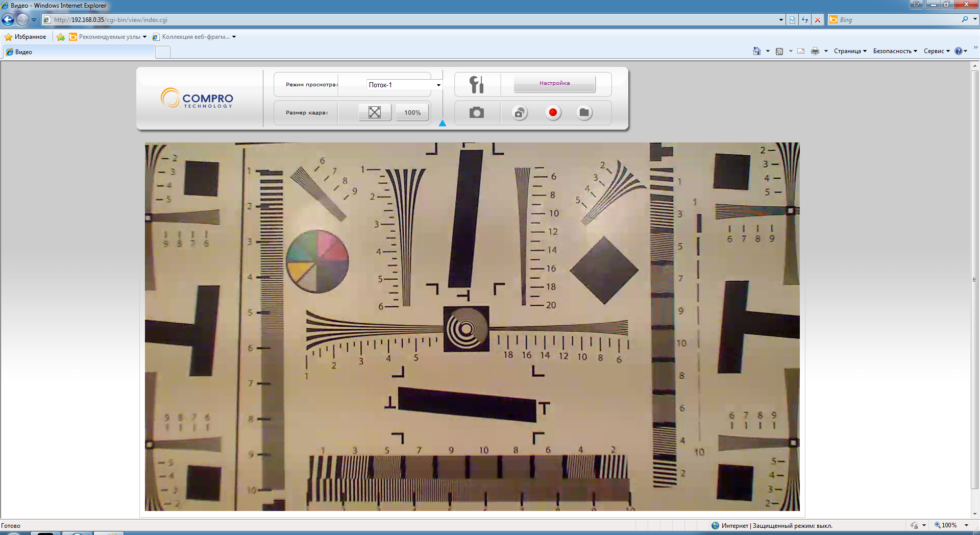Open the recent pages history dropdown arrow
980x535 pixels.
click(34, 20)
